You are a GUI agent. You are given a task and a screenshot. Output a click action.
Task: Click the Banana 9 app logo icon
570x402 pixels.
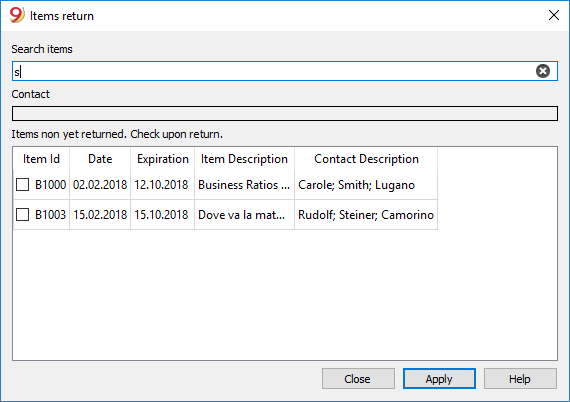pos(17,15)
